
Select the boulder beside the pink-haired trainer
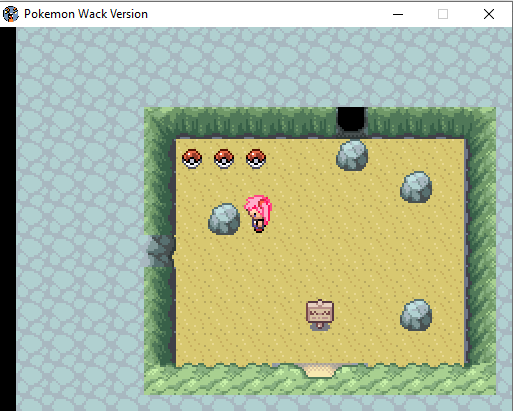click(x=224, y=219)
